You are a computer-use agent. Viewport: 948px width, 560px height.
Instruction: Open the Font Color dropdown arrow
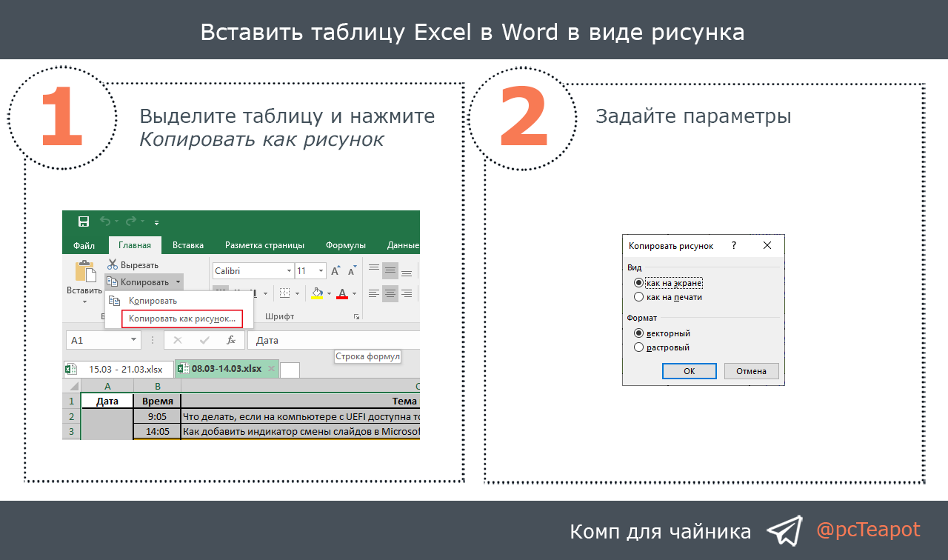click(354, 294)
